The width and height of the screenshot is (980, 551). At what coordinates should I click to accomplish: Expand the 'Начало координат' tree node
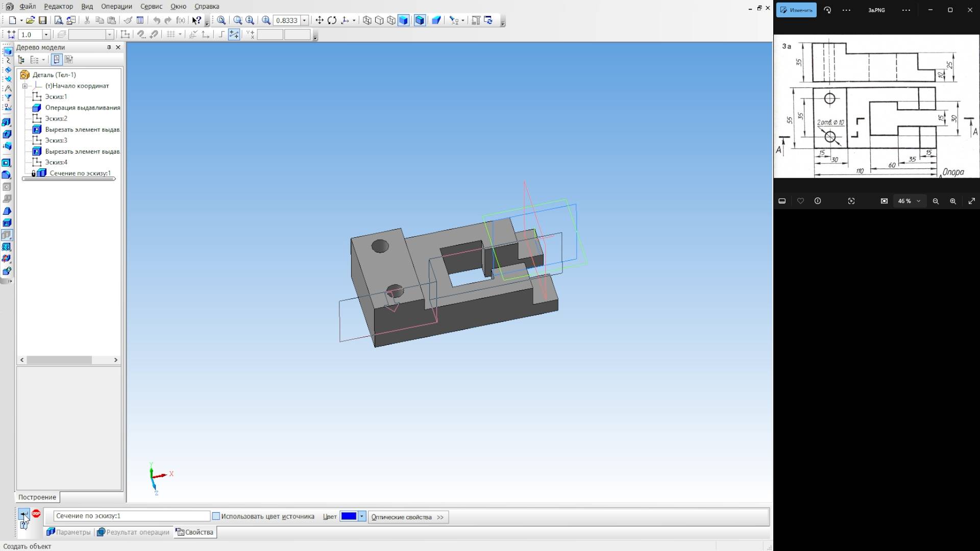point(24,86)
